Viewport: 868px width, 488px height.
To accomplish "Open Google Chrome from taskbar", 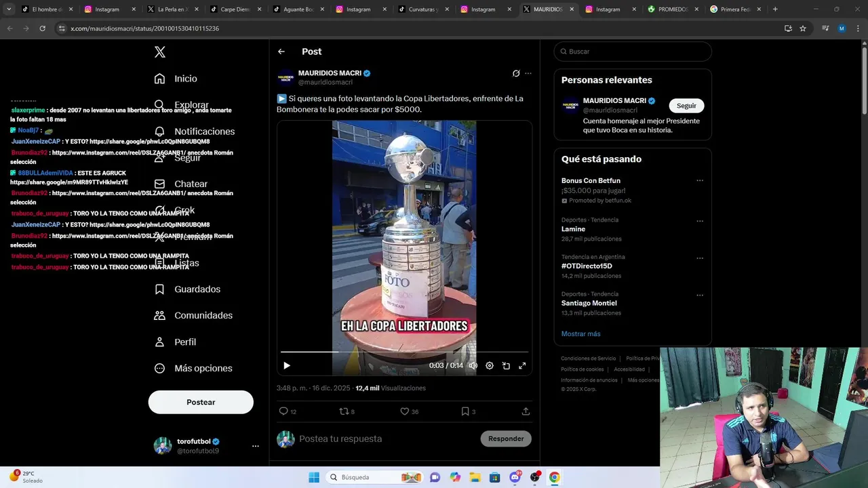I will pos(555,477).
